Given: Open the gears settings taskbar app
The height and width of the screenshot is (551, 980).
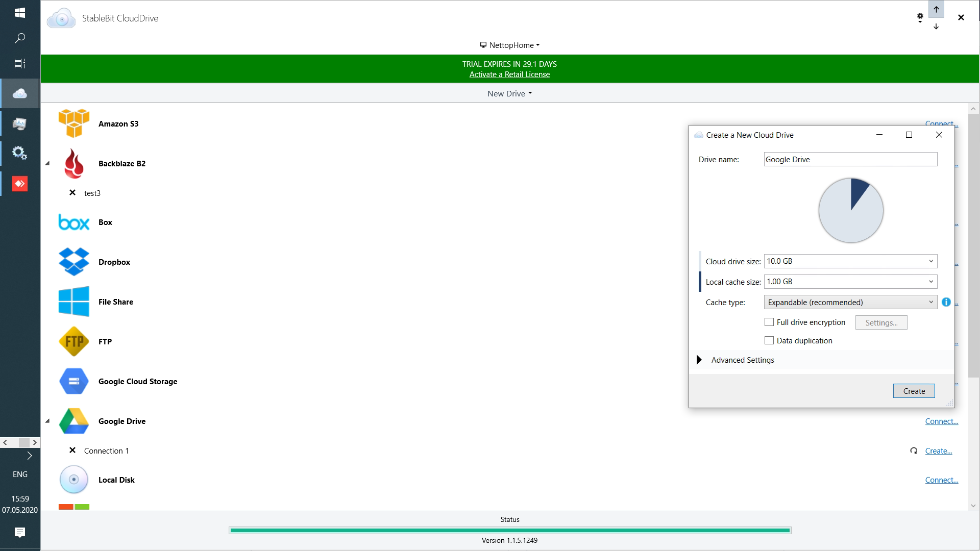Looking at the screenshot, I should pyautogui.click(x=20, y=153).
